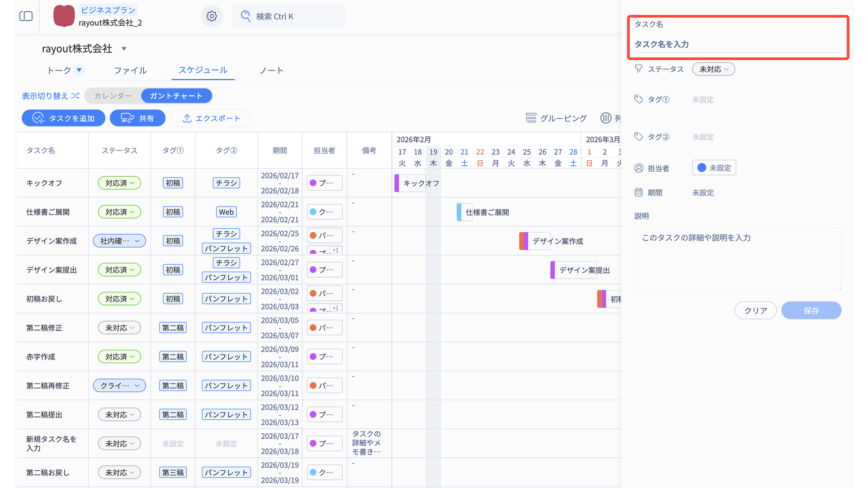Click the Tag ① label icon in panel
Screen dimensions: 868x488
coord(638,99)
